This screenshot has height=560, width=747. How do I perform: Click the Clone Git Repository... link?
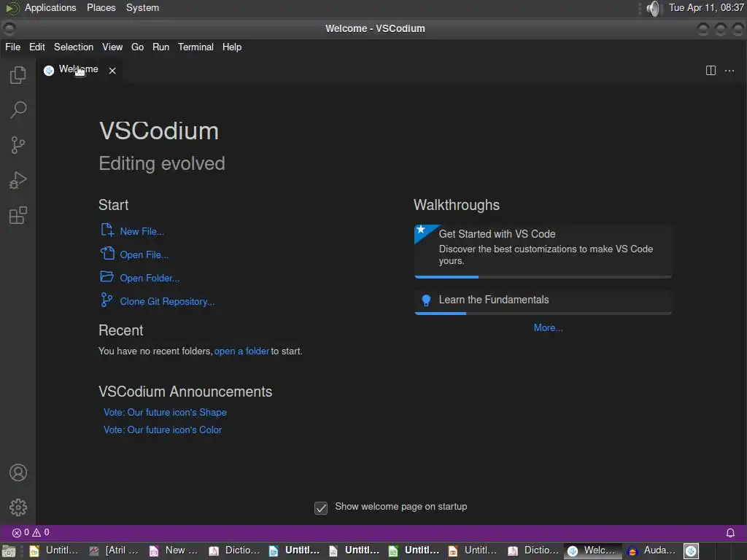(x=167, y=301)
